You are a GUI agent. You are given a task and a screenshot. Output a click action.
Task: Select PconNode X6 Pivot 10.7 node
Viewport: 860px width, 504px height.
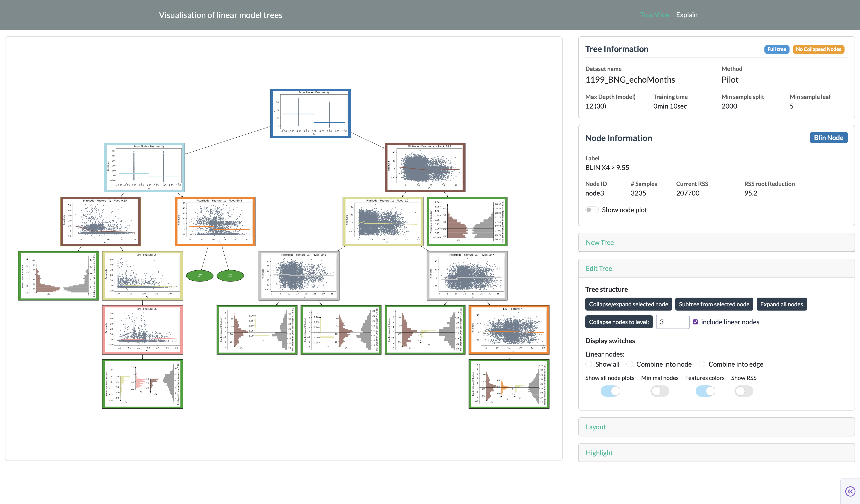click(467, 276)
